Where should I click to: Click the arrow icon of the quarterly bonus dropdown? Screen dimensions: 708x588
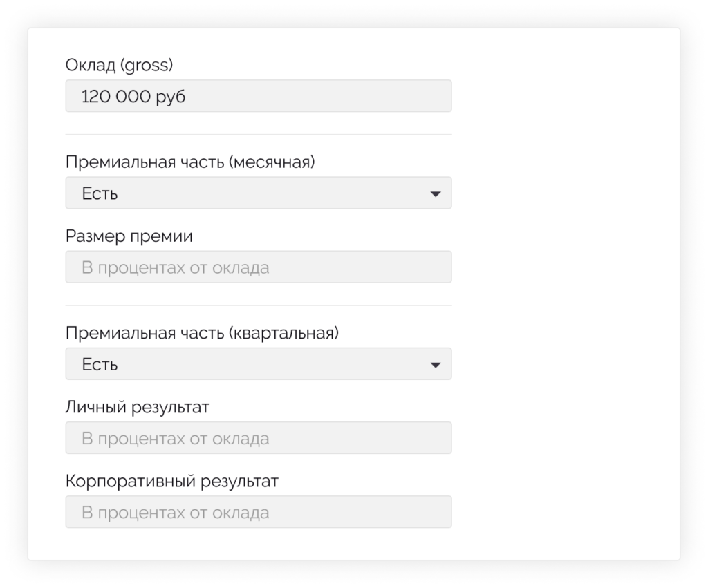[x=435, y=365]
